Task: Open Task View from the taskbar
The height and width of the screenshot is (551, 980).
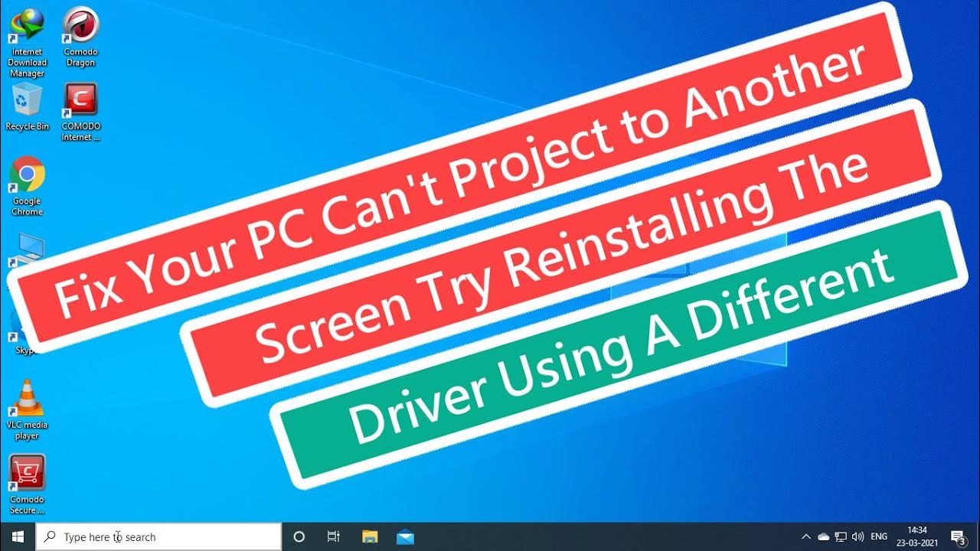Action: point(334,536)
